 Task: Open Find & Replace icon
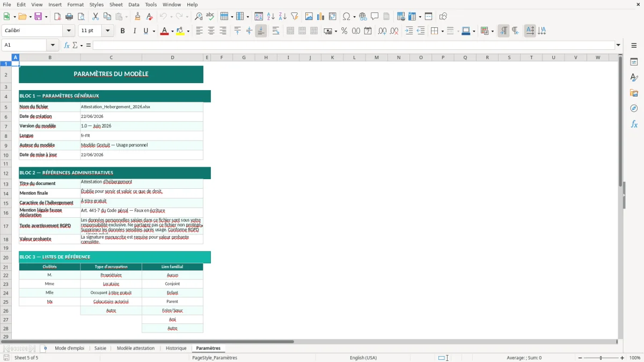point(199,17)
